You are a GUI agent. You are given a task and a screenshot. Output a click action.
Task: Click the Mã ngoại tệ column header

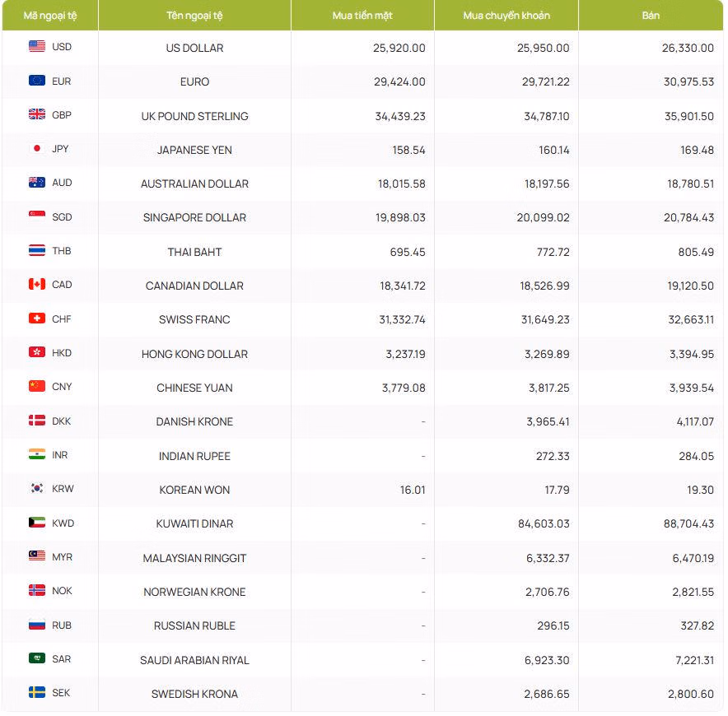tap(50, 16)
